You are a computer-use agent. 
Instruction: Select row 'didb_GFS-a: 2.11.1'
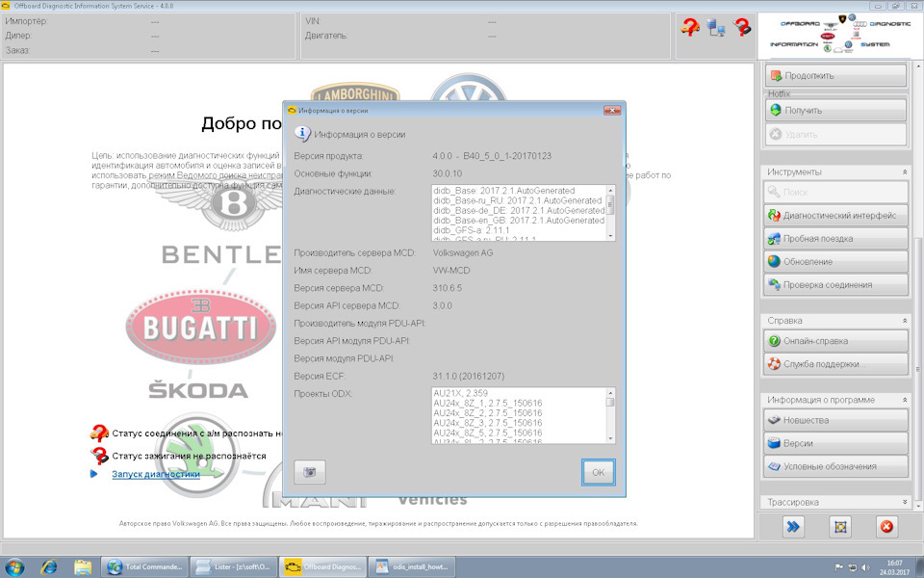pos(472,230)
